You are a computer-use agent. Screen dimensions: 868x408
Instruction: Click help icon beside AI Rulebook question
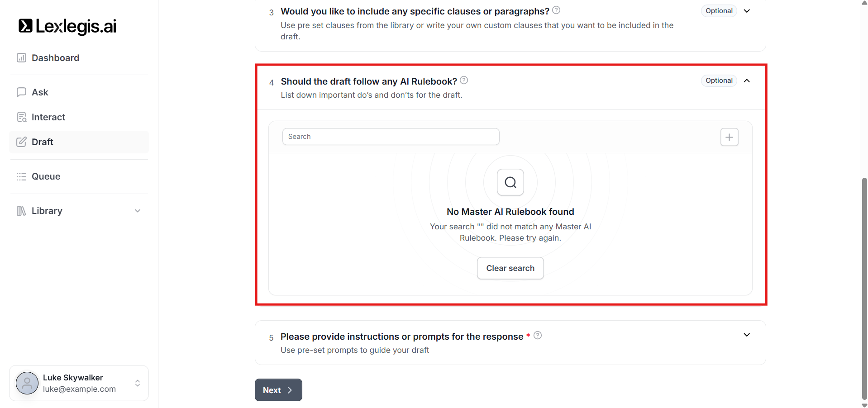click(x=464, y=80)
